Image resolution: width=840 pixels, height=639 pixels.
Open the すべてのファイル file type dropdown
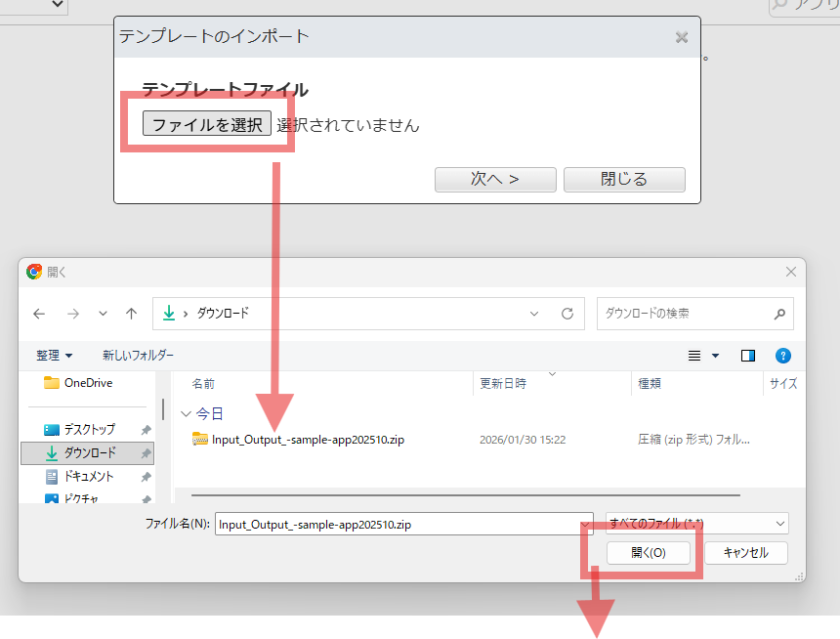(x=696, y=524)
